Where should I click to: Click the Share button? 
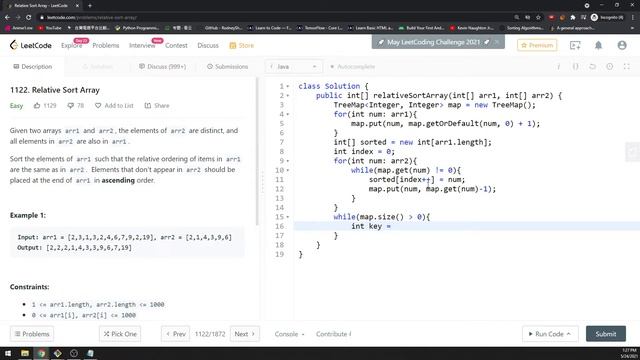[x=157, y=106]
